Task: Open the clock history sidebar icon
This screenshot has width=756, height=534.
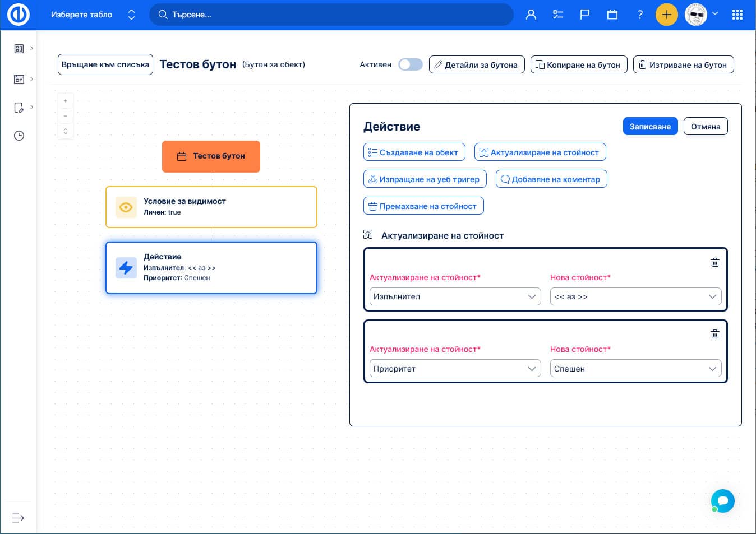Action: (19, 136)
